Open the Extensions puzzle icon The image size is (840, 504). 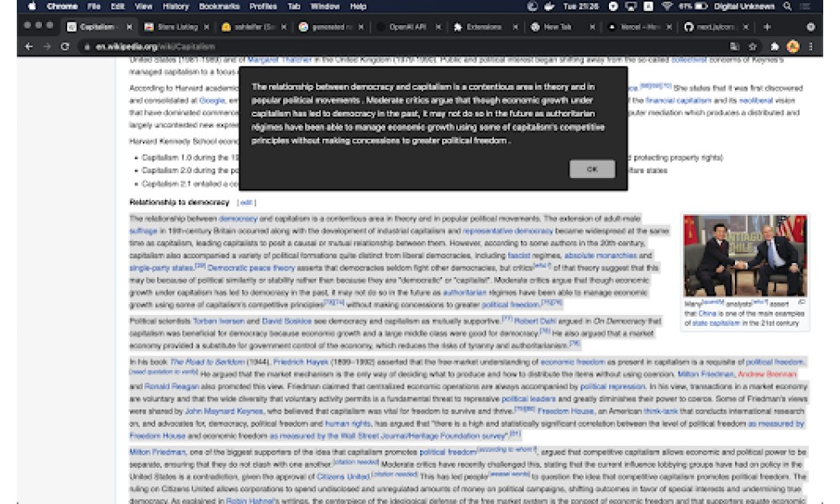(774, 46)
